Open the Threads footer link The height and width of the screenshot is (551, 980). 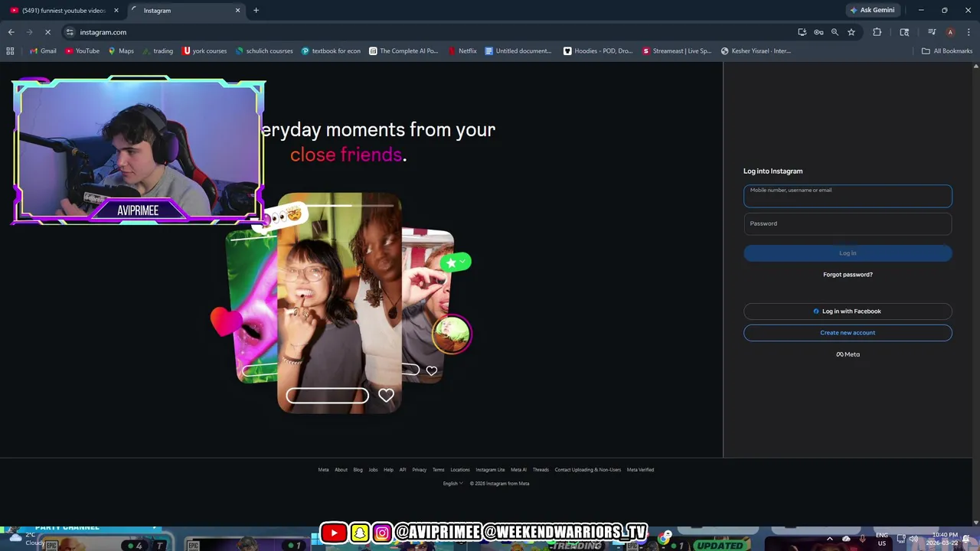click(x=541, y=470)
